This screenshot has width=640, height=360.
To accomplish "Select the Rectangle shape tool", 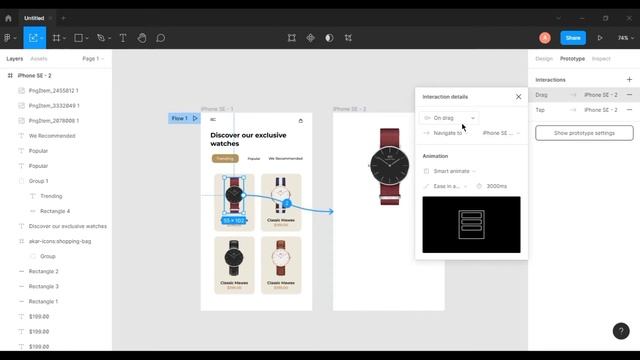I will 78,38.
